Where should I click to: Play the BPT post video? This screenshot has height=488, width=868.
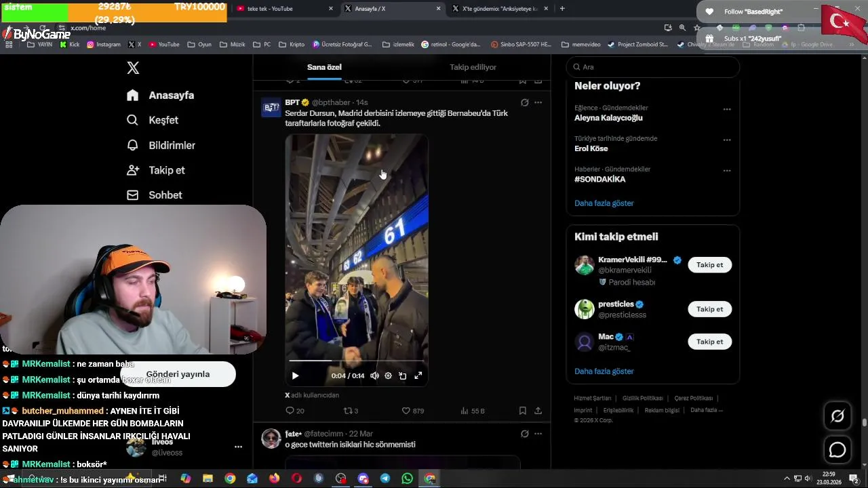(295, 375)
